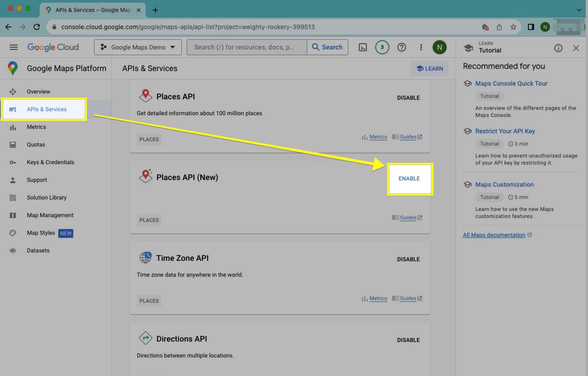Screen dimensions: 588x376
Task: Go forward with browser forward arrow
Action: [23, 27]
